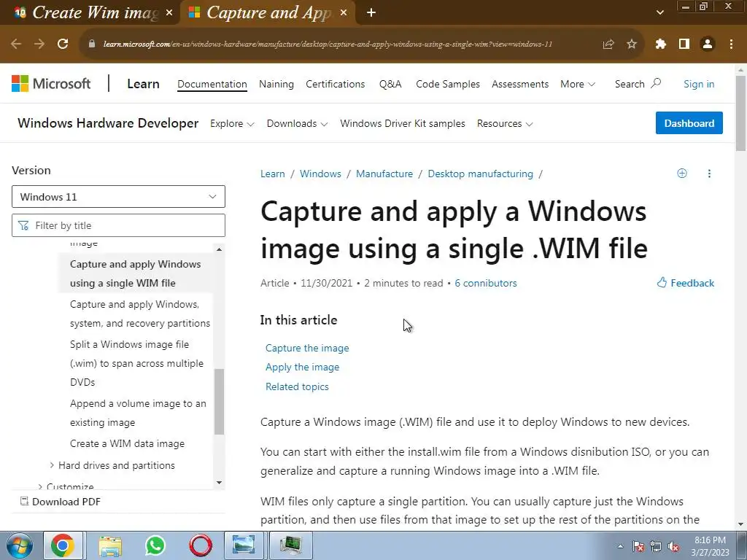The image size is (747, 560).
Task: Open the Windows Start button
Action: [x=19, y=545]
